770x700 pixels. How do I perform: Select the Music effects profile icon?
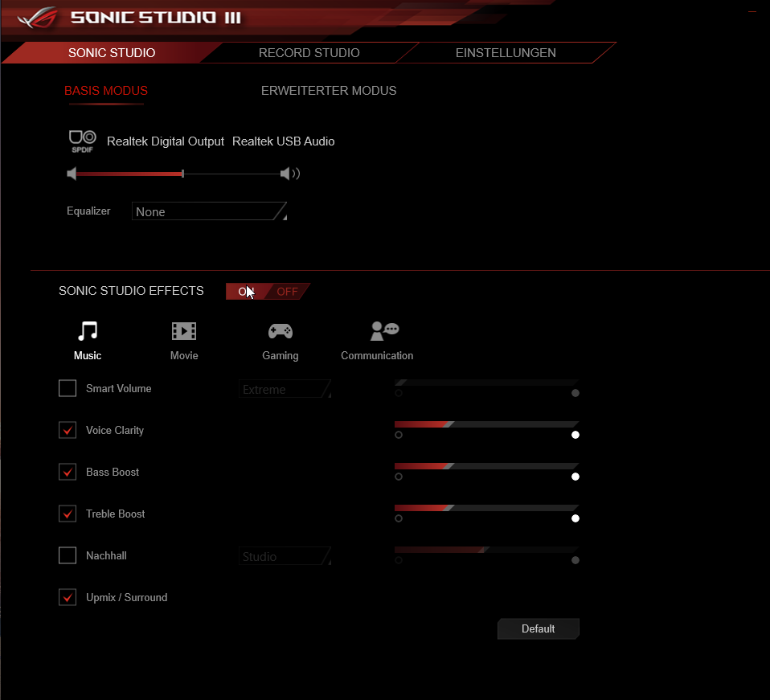88,331
